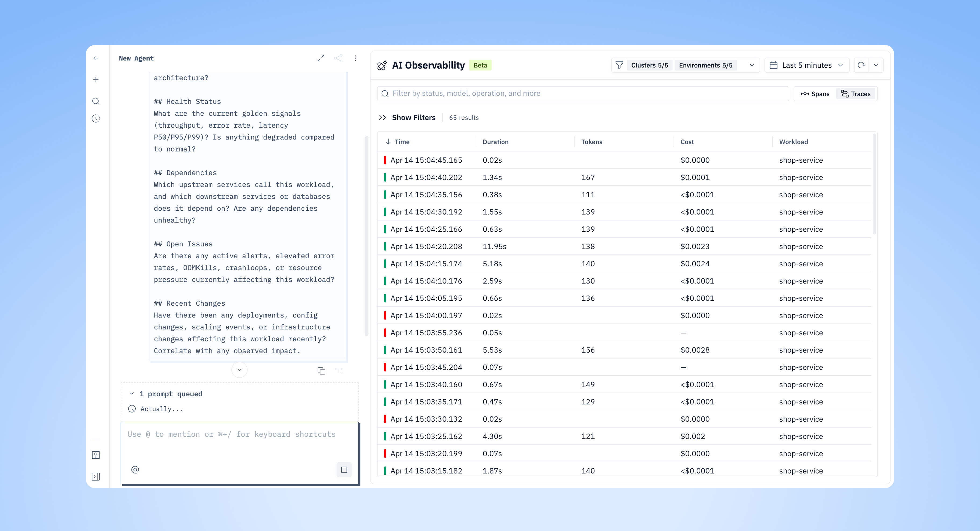The width and height of the screenshot is (980, 531).
Task: Switch view to Spans
Action: [x=815, y=94]
